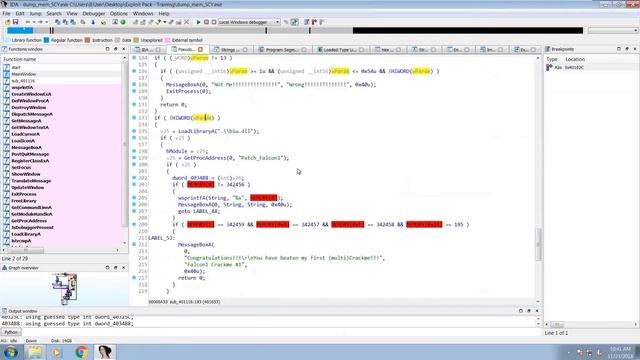Viewport: 640px width, 360px height.
Task: Click the Jump back arrow icon
Action: point(28,22)
